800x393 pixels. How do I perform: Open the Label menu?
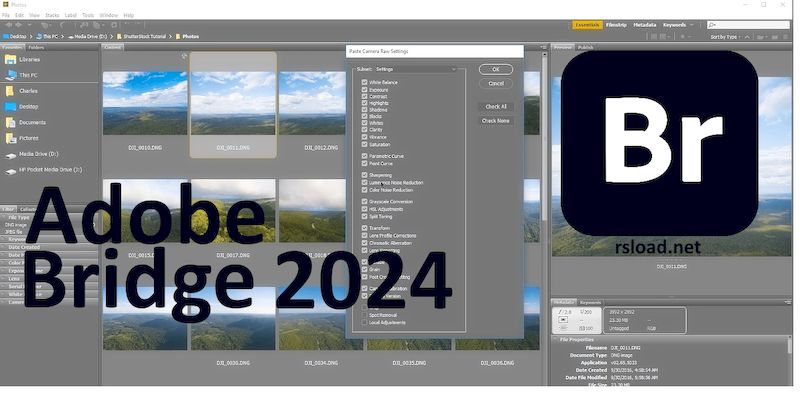(70, 15)
